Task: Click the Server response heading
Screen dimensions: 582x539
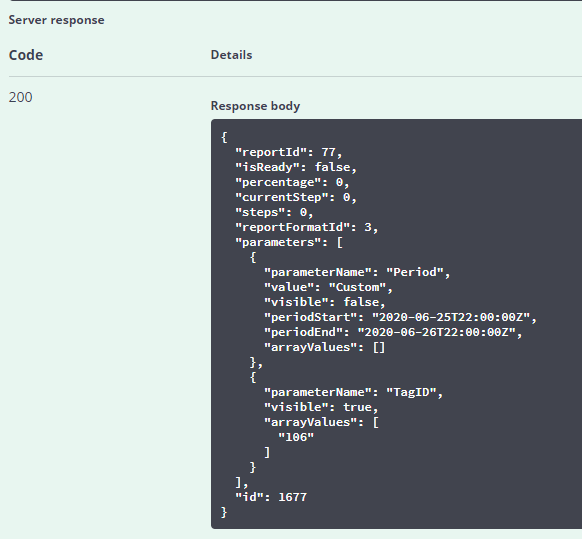Action: point(56,20)
